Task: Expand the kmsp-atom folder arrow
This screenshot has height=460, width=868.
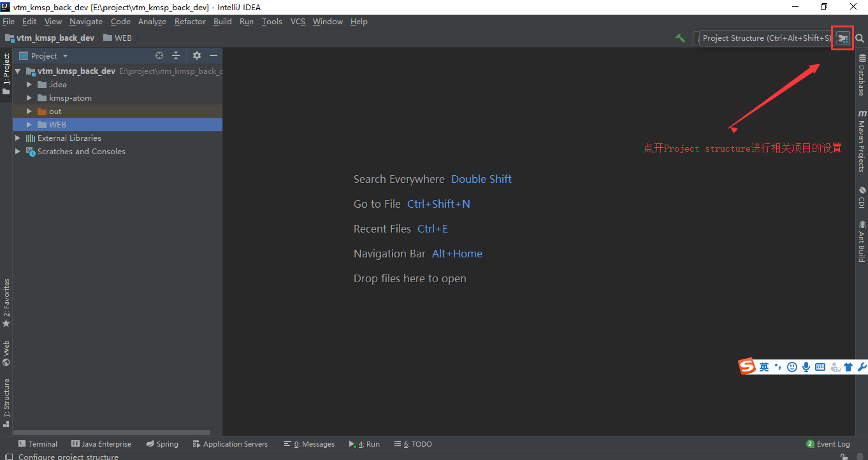Action: click(29, 98)
